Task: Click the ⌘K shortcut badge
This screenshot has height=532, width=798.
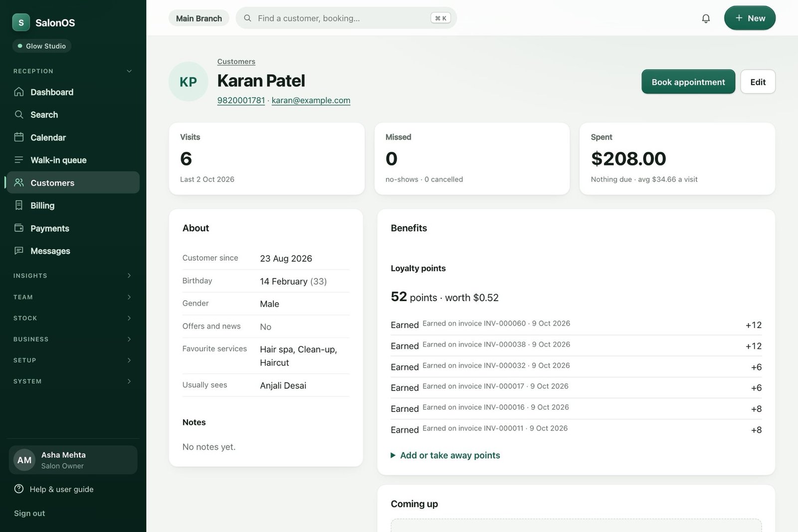Action: (x=441, y=18)
